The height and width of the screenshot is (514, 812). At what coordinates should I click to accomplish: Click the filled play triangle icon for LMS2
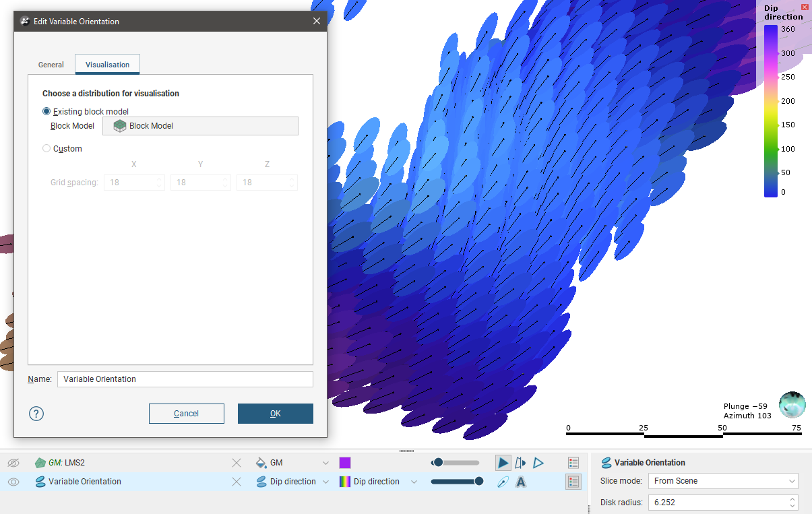(x=503, y=463)
